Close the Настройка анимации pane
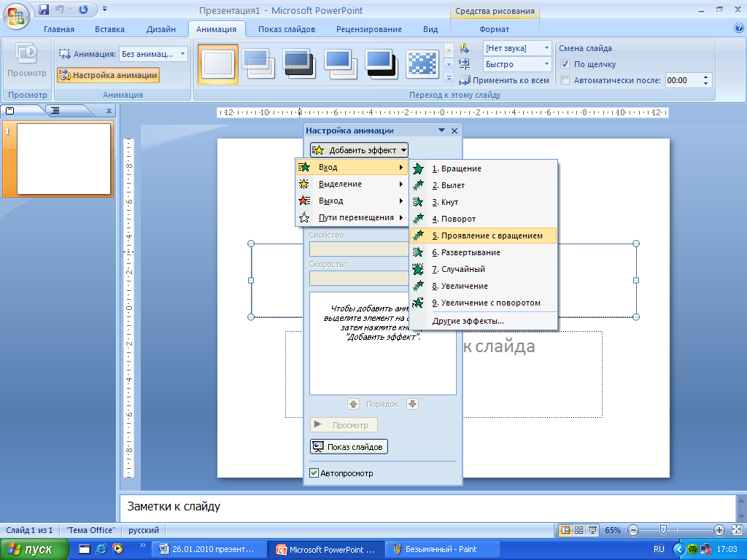 pos(454,131)
